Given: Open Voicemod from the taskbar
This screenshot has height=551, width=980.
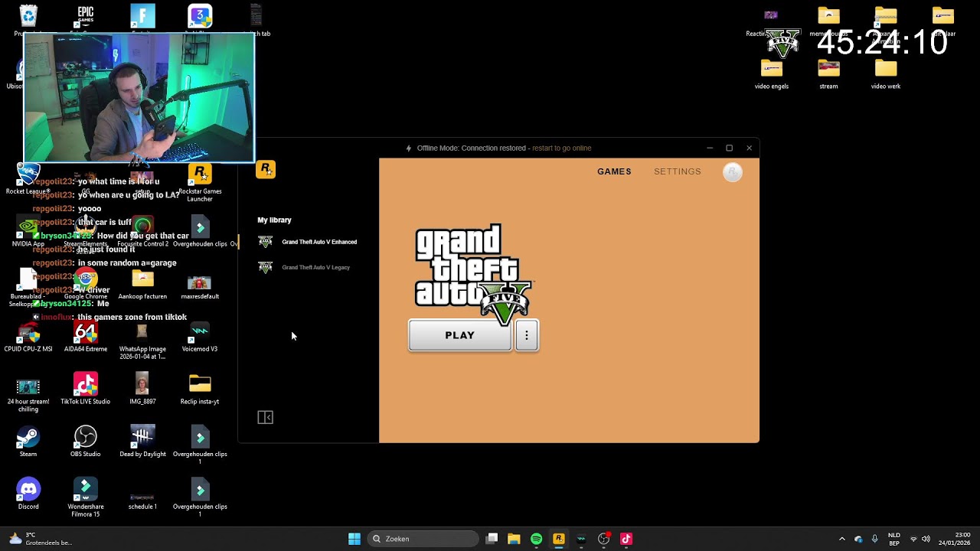Looking at the screenshot, I should [x=581, y=539].
